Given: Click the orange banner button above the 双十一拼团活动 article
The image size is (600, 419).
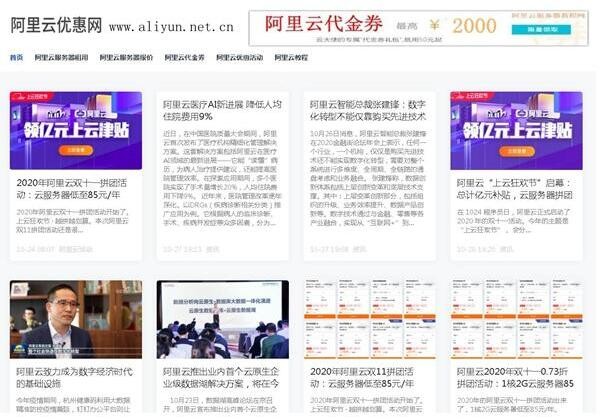Looking at the screenshot, I should (x=76, y=150).
